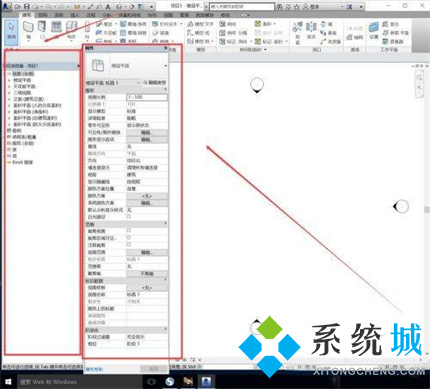
Task: Choose the Curtain System tool
Action: 133,24
